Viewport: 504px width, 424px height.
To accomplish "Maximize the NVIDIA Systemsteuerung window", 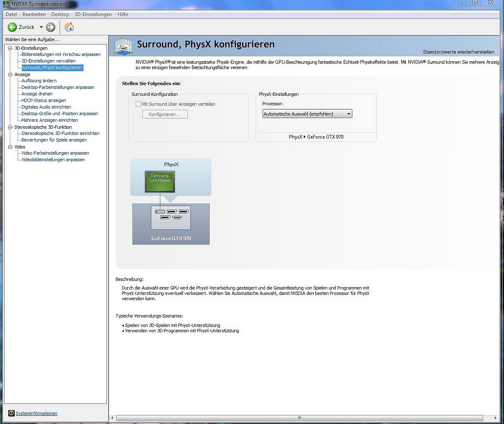I will (475, 3).
